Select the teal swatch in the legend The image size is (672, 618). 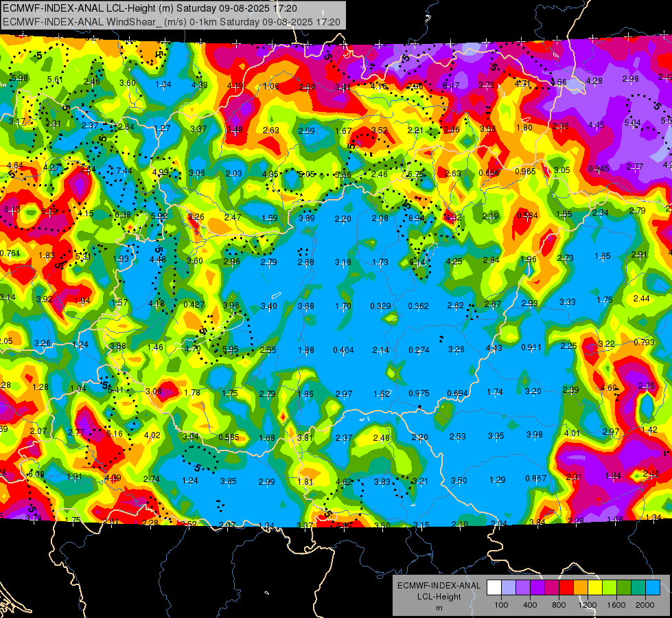click(x=638, y=587)
